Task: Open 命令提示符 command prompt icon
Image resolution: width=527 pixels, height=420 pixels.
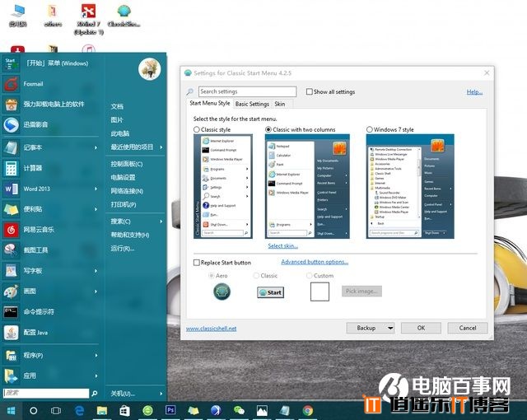Action: tap(12, 312)
